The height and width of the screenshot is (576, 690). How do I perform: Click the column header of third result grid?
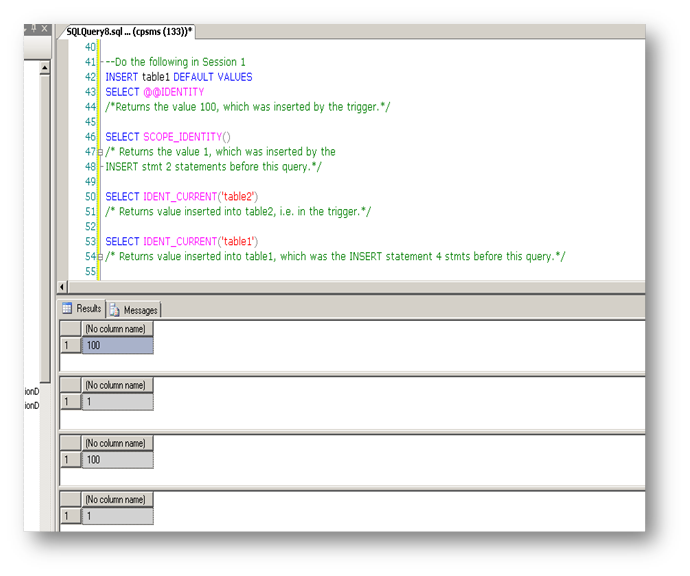point(117,443)
